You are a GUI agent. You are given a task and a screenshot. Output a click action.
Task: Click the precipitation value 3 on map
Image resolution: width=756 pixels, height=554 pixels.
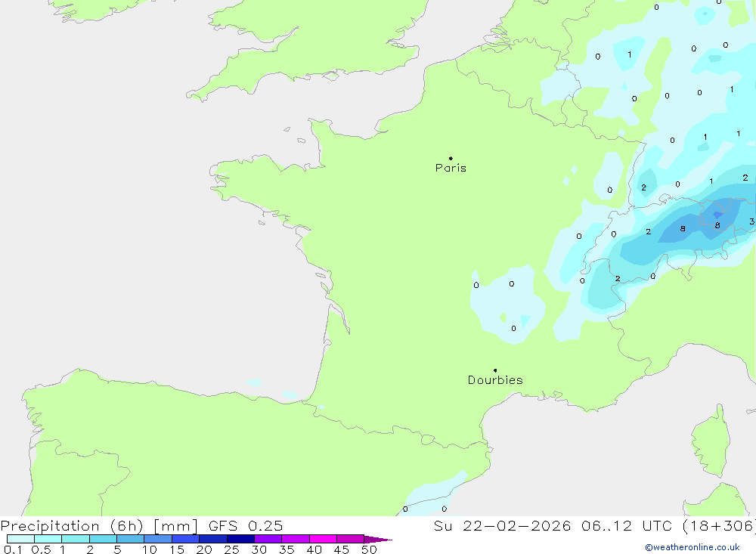751,221
